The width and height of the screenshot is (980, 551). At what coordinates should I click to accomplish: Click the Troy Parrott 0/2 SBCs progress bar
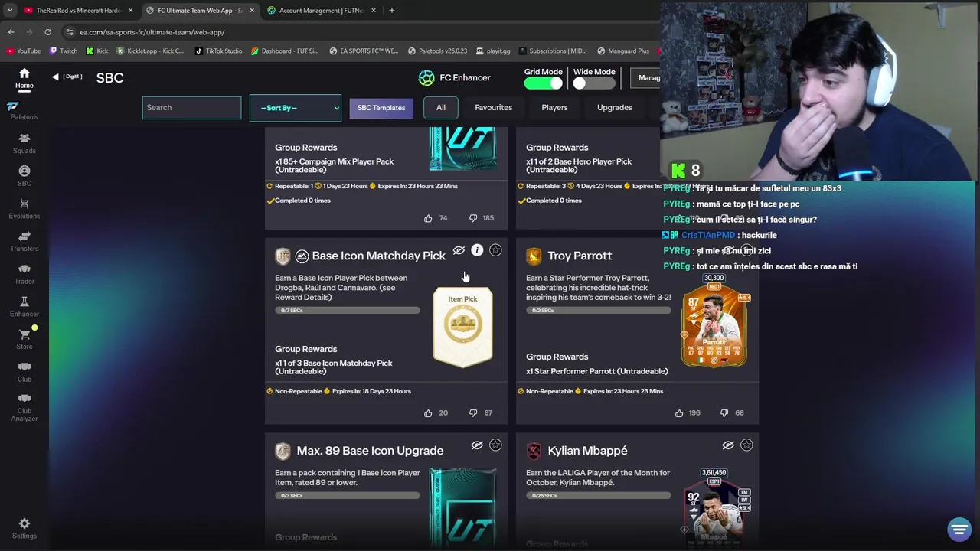[598, 310]
